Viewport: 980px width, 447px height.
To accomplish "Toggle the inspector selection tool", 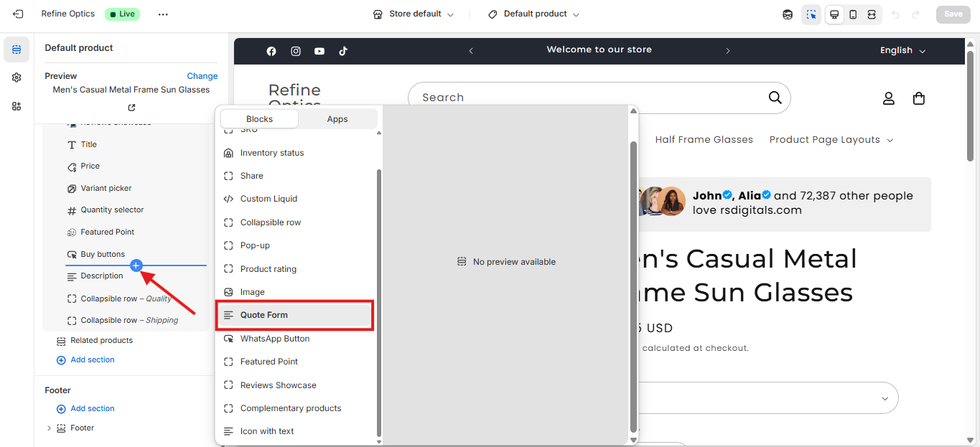I will coord(811,14).
